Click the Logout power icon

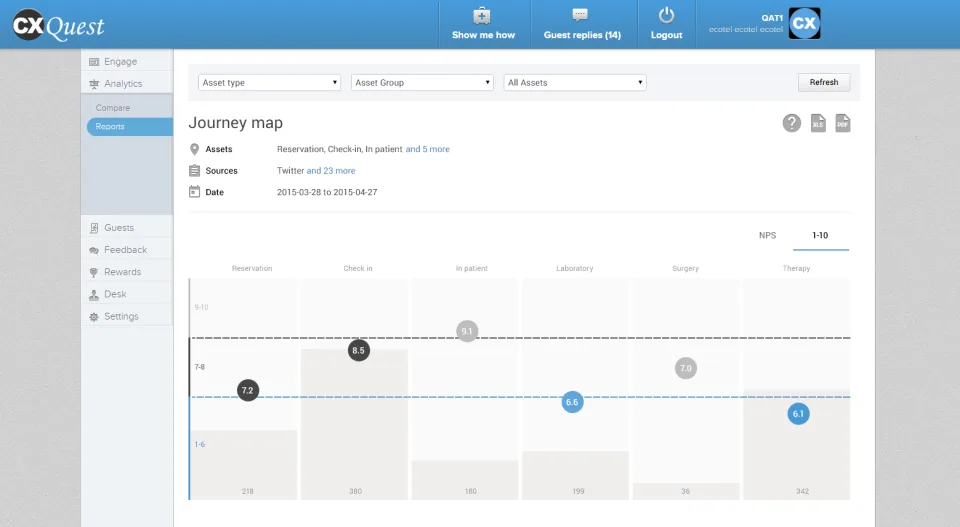coord(666,15)
